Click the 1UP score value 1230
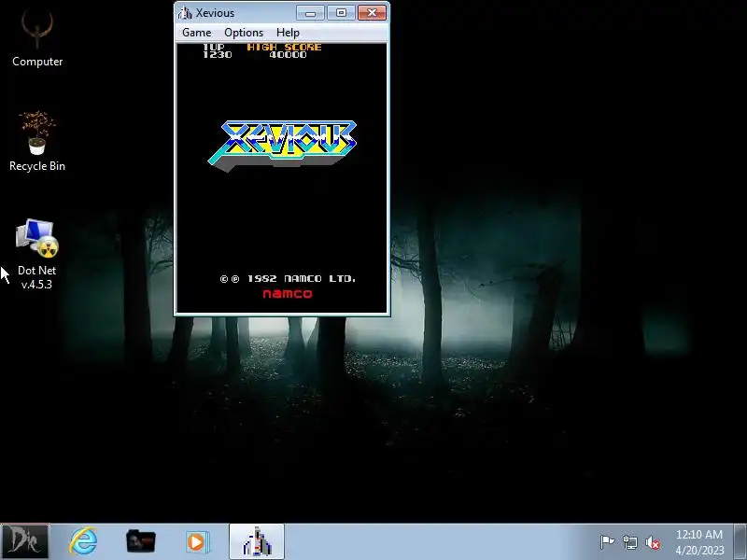Screen dimensions: 747x560 tap(218, 55)
